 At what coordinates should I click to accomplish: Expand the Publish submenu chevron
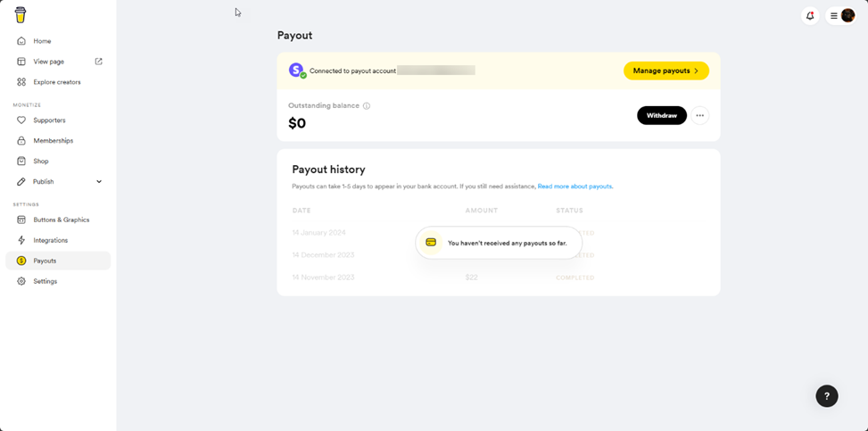(x=99, y=182)
